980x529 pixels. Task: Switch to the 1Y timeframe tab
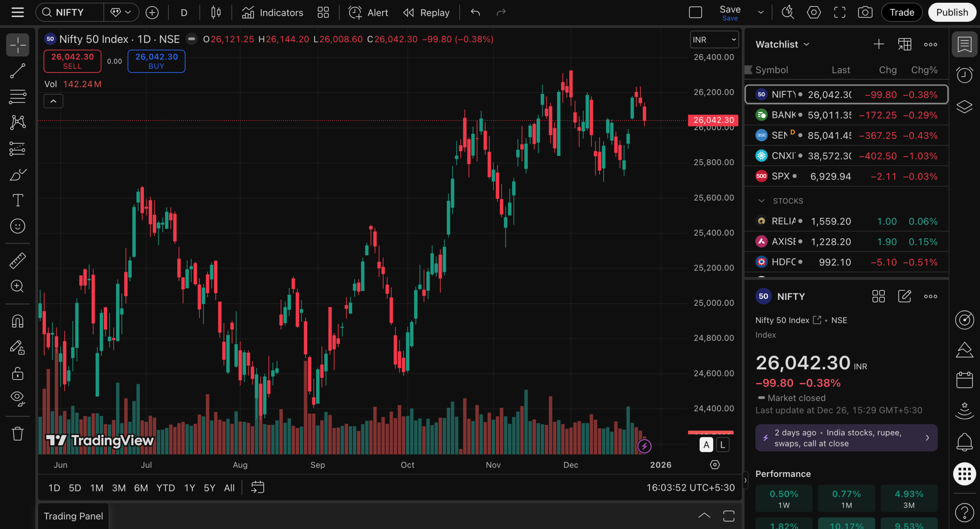tap(189, 488)
